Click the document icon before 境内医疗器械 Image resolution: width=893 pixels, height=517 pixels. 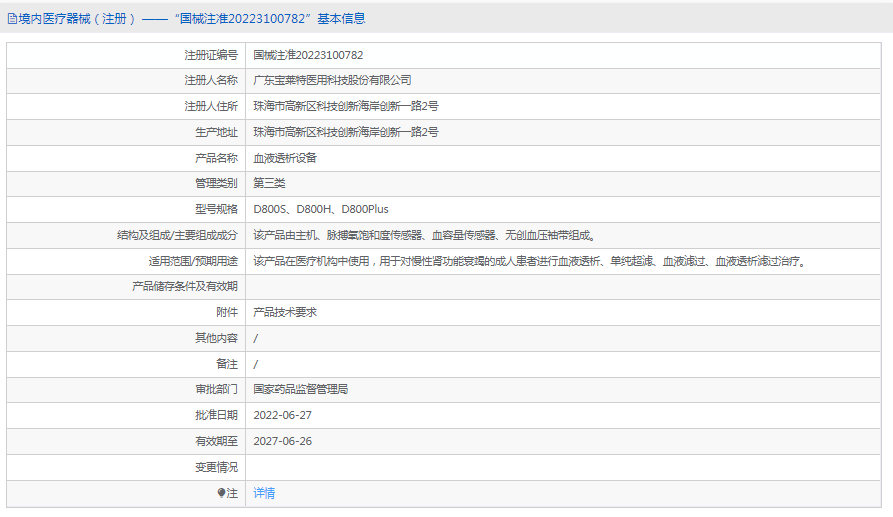point(12,19)
